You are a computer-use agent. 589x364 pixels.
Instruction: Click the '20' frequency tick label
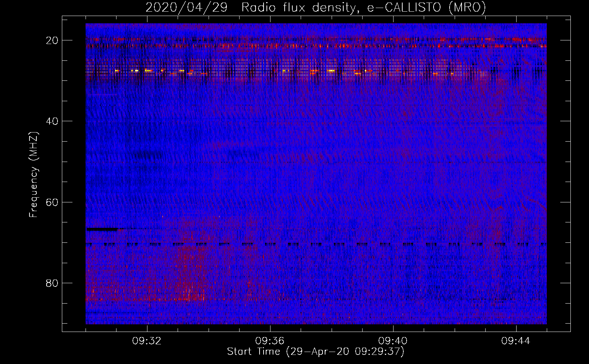tap(52, 40)
